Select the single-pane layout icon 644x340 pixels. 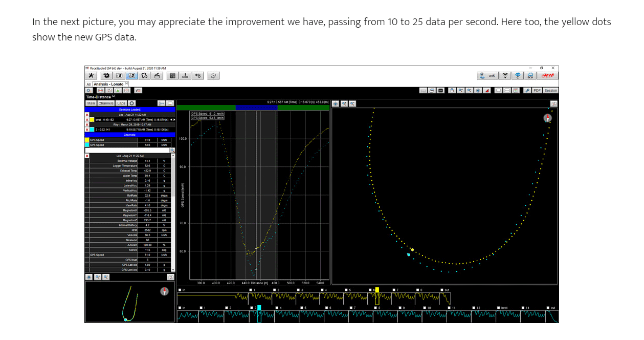[x=499, y=91]
